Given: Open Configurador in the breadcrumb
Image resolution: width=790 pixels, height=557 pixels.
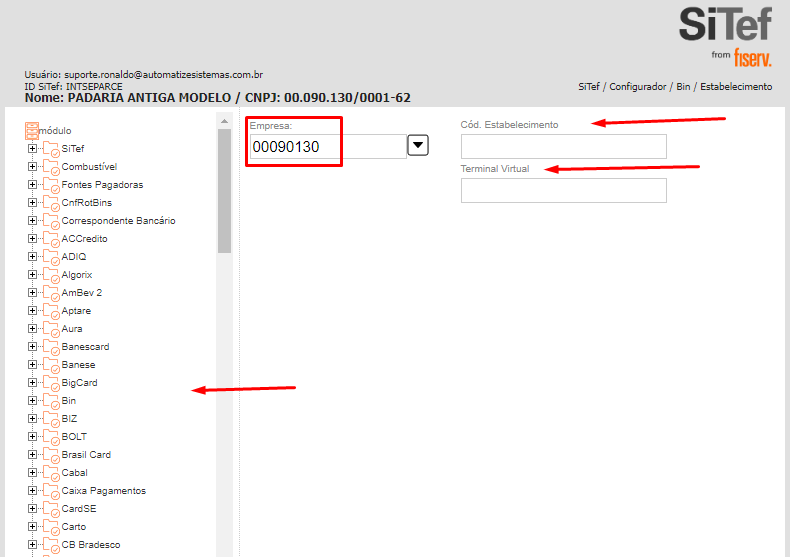Looking at the screenshot, I should point(638,87).
